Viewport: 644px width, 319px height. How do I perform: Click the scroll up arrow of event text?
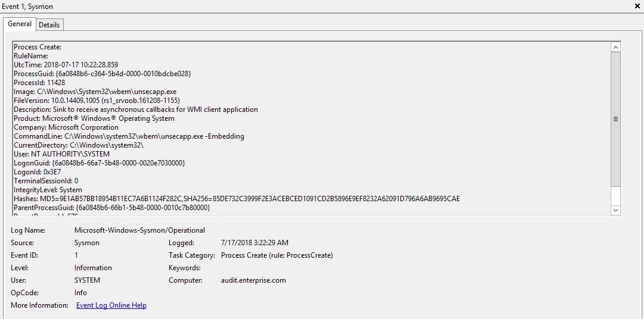(615, 47)
